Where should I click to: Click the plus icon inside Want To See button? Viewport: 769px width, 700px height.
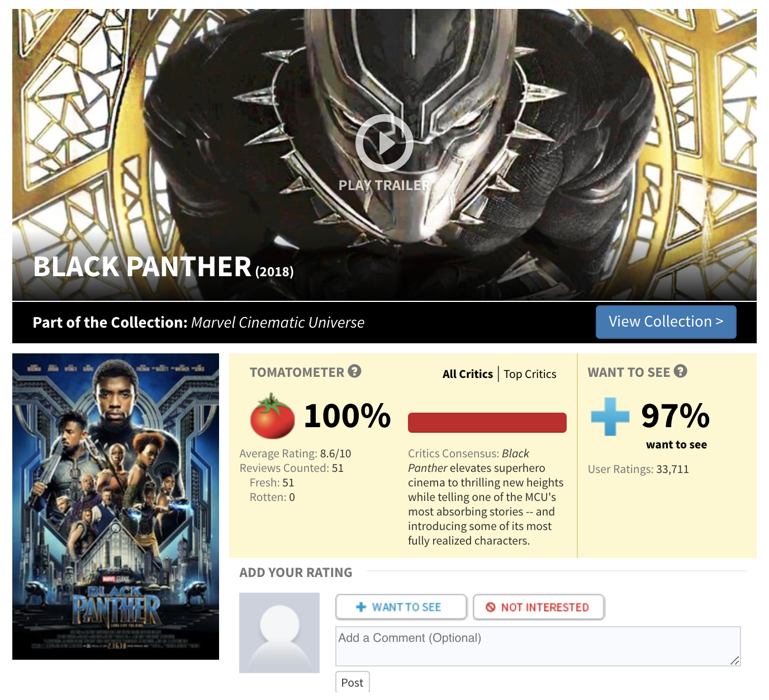361,607
